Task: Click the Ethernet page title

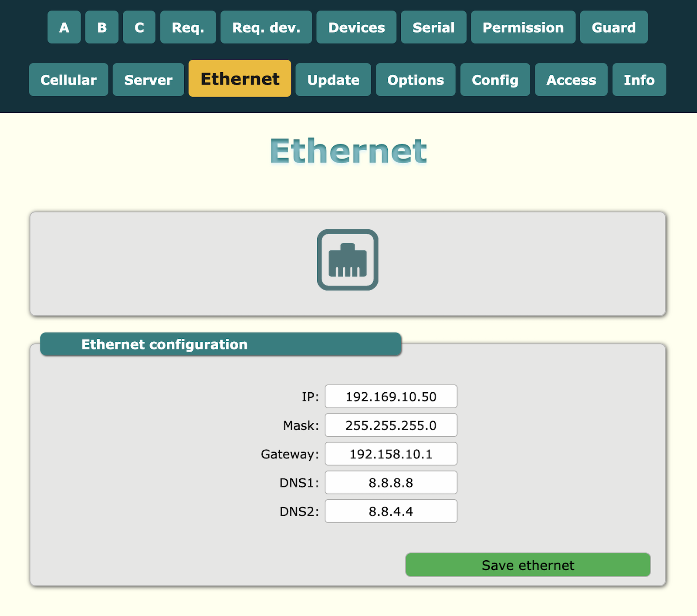Action: [x=348, y=151]
